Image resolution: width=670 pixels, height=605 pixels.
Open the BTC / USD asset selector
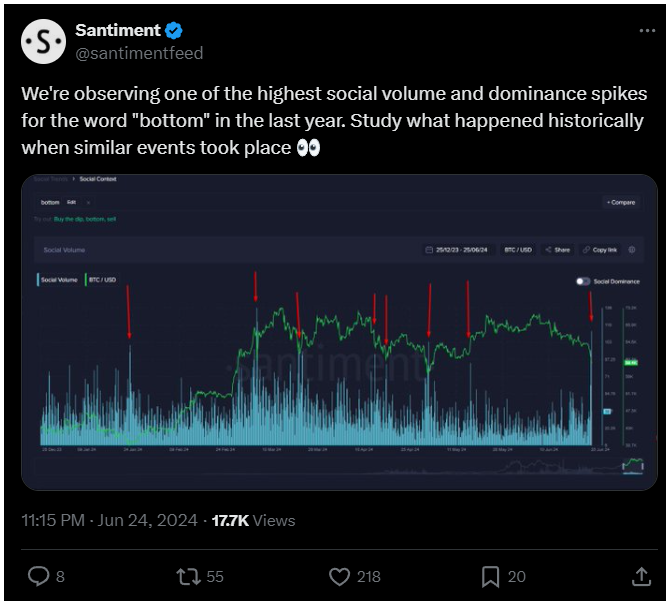(x=518, y=250)
